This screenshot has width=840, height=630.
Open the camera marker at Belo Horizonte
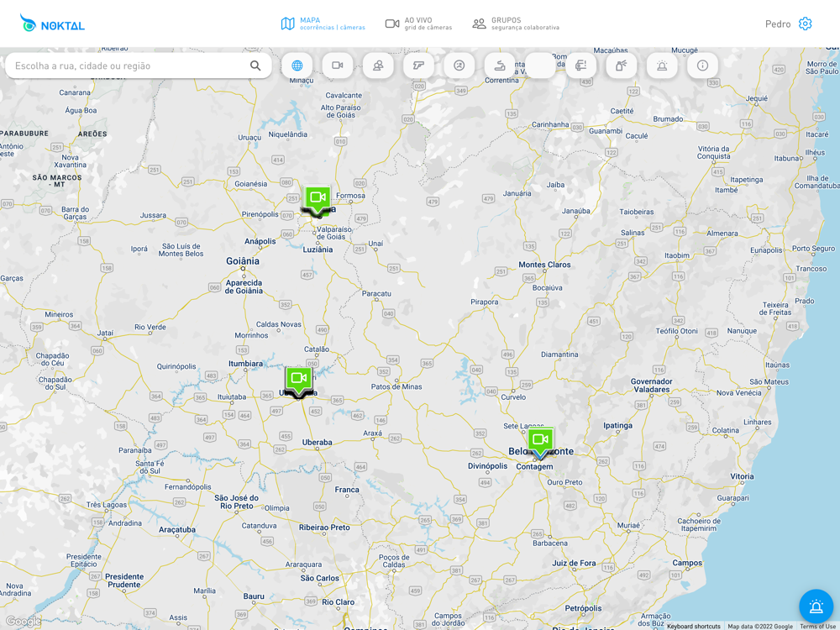pos(540,442)
